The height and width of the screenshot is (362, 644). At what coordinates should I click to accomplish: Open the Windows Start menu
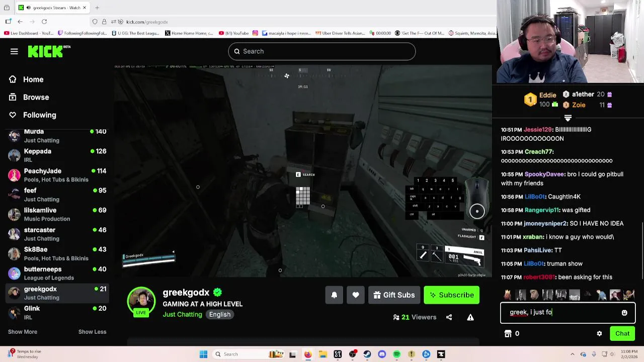203,354
